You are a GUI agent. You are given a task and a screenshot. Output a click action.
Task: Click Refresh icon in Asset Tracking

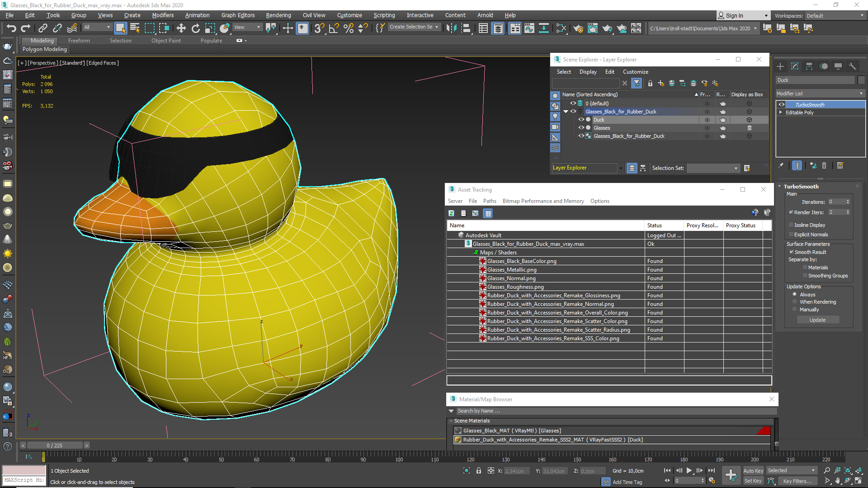point(451,213)
